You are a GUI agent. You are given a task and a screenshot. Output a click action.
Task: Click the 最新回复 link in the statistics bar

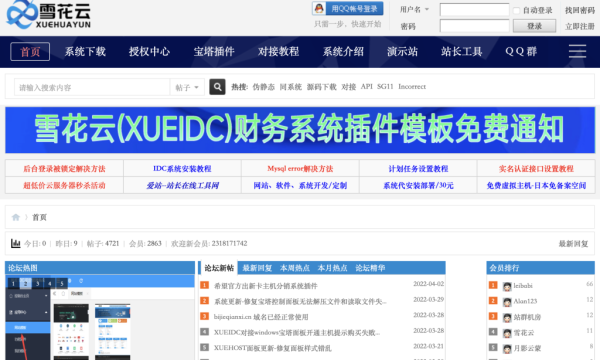click(573, 244)
